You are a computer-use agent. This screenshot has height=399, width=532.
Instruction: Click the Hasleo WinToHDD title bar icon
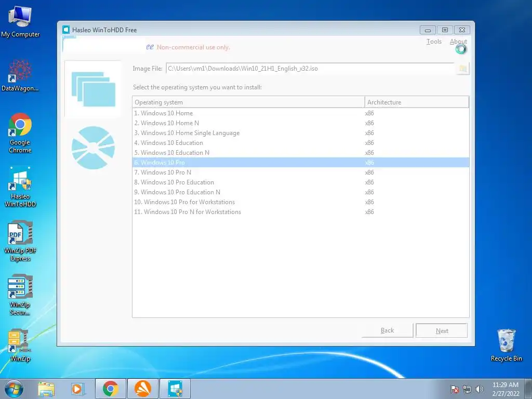(66, 30)
